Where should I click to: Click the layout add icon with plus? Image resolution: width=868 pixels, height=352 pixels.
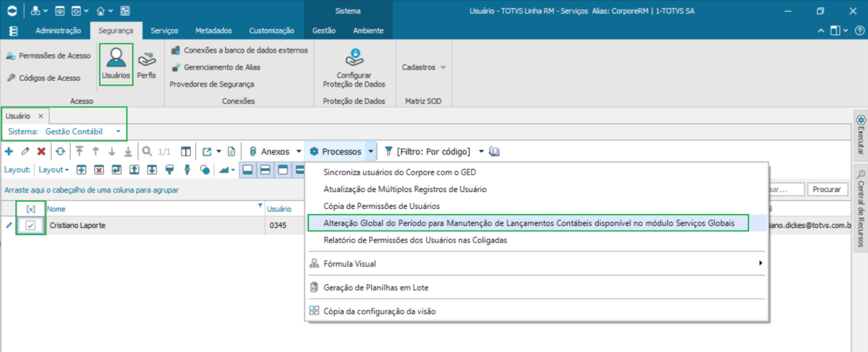[81, 169]
